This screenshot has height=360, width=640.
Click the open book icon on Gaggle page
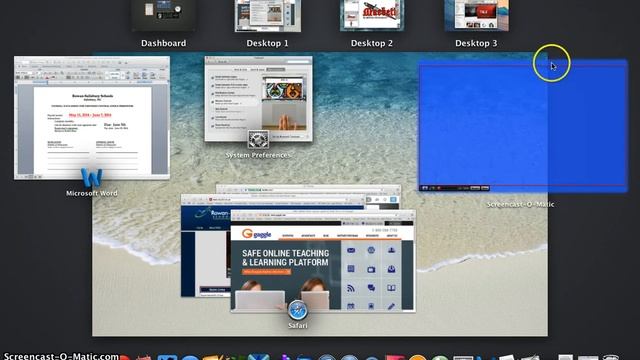391,288
